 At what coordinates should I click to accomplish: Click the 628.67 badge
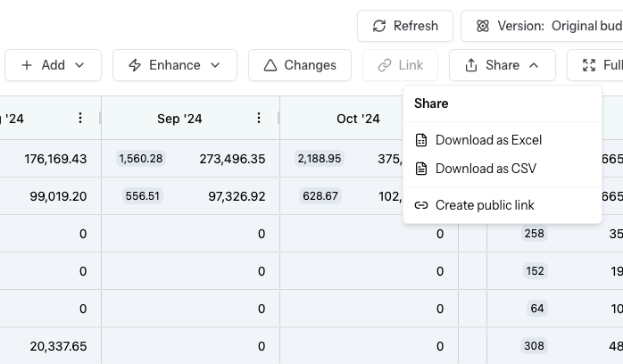coord(320,196)
